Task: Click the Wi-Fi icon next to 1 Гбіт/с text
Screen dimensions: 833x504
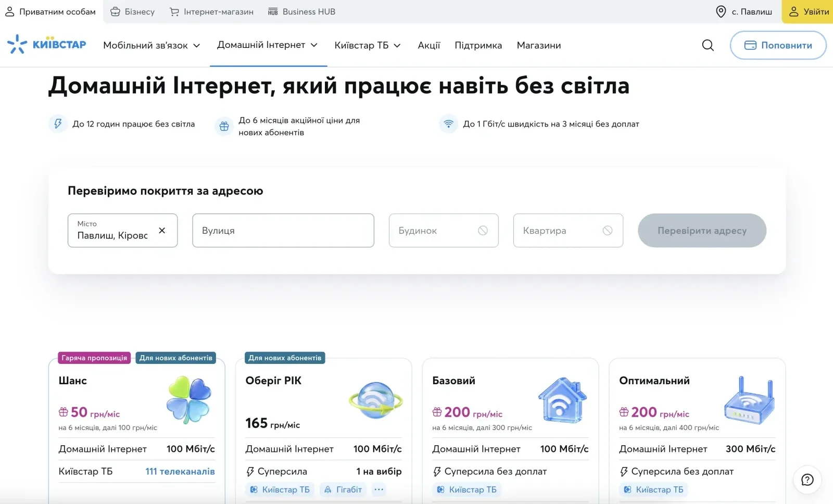Action: click(448, 124)
